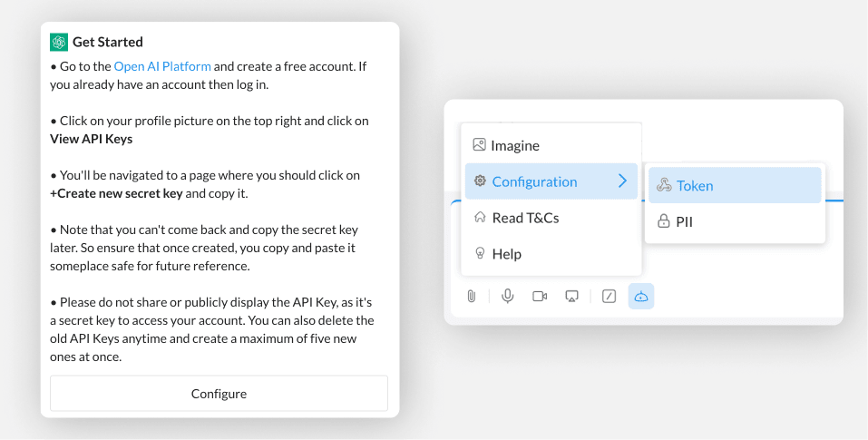Select Imagine from the bot menu
This screenshot has height=440, width=868.
pos(551,145)
